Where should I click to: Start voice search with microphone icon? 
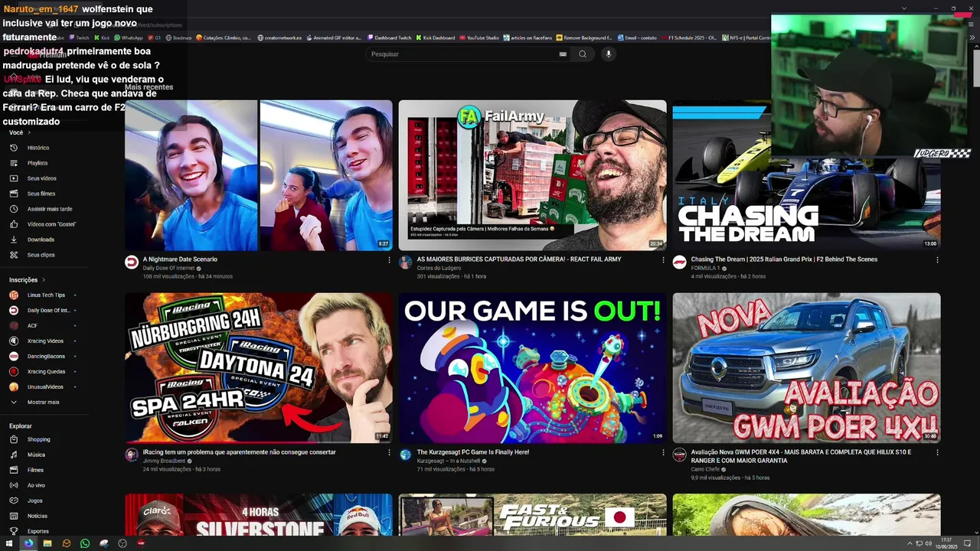pos(609,54)
